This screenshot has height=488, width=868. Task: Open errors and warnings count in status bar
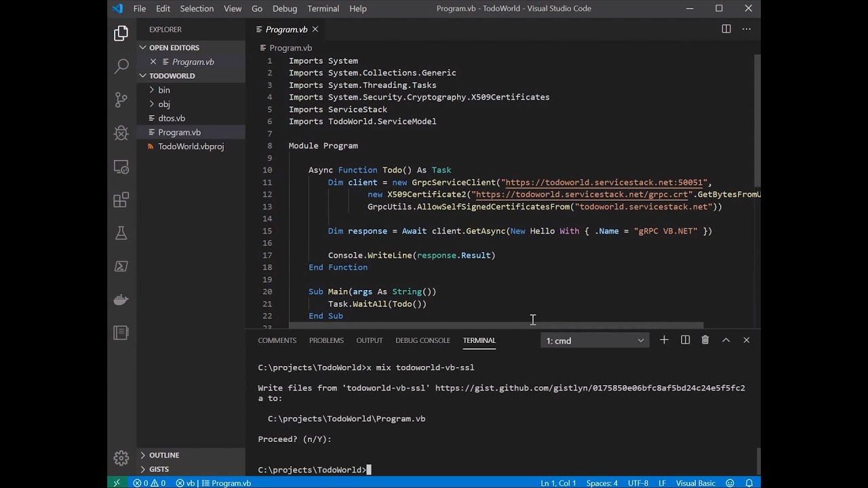coord(149,483)
